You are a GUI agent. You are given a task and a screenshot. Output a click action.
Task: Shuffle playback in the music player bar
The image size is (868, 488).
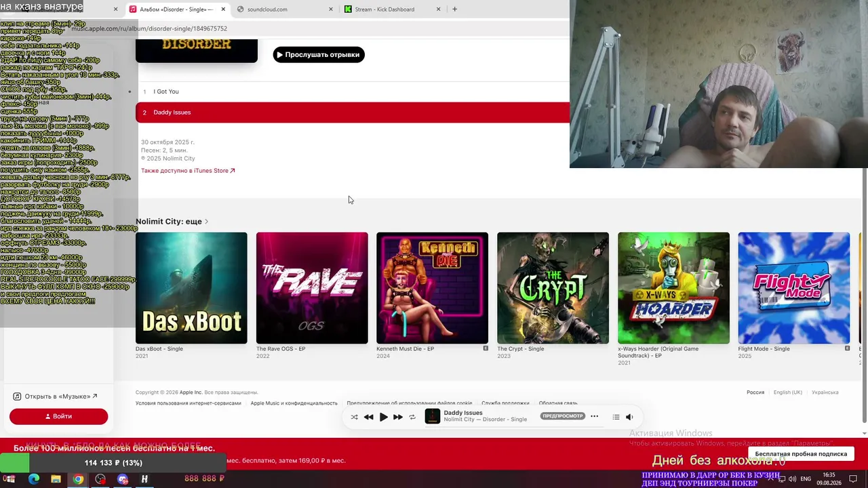point(354,417)
